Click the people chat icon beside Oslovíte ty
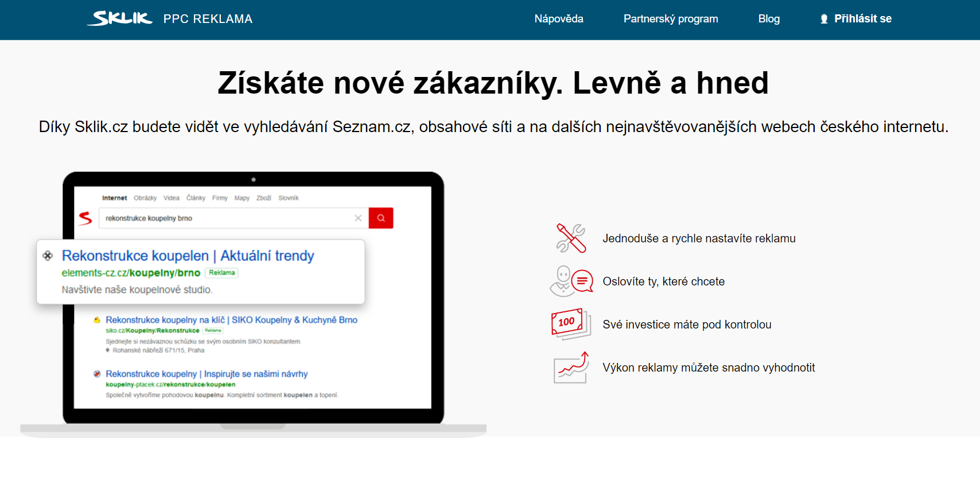Screen dimensions: 980x487 (571, 281)
